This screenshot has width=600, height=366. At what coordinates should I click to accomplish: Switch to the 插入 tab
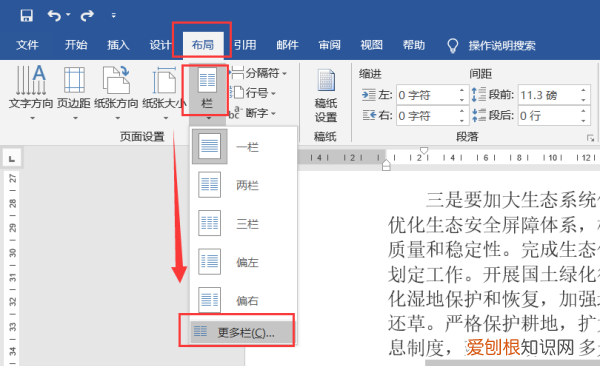point(118,45)
